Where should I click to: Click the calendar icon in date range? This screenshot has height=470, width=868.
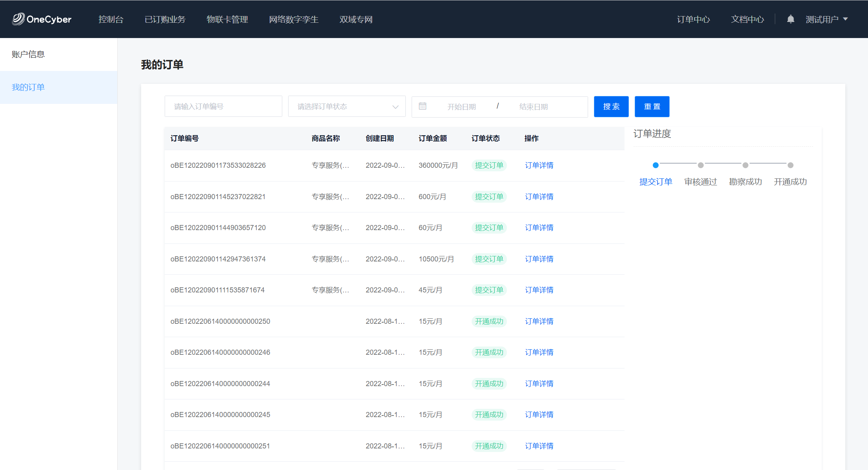[422, 106]
